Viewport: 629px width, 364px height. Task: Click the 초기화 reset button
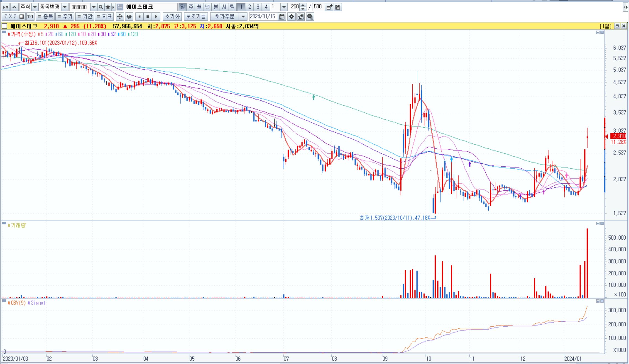172,17
